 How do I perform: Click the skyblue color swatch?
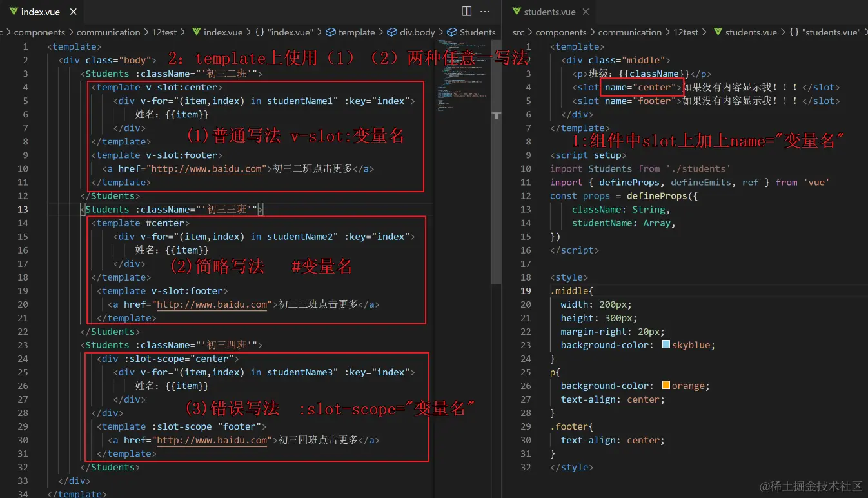point(666,345)
